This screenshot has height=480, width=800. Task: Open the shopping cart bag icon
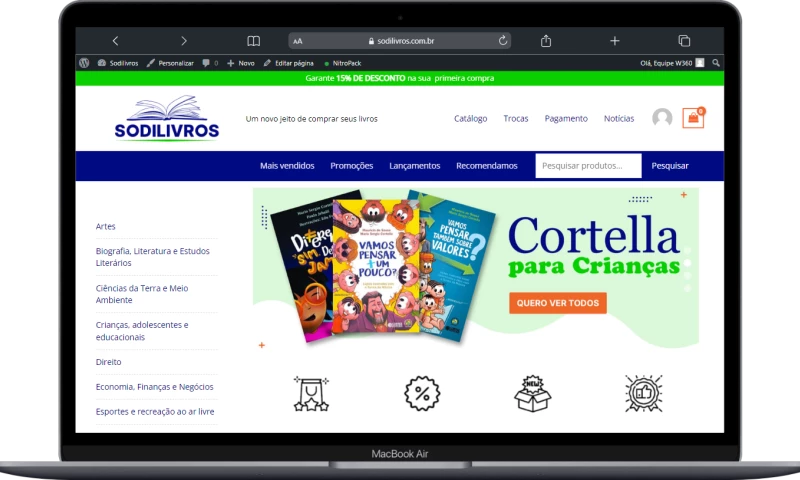[693, 118]
